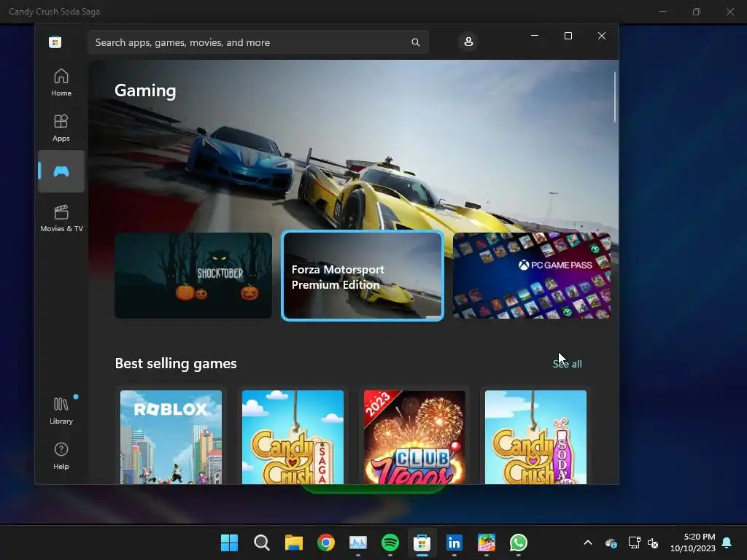The width and height of the screenshot is (747, 560).
Task: Focus the Search apps, games, movies field
Action: coord(258,42)
